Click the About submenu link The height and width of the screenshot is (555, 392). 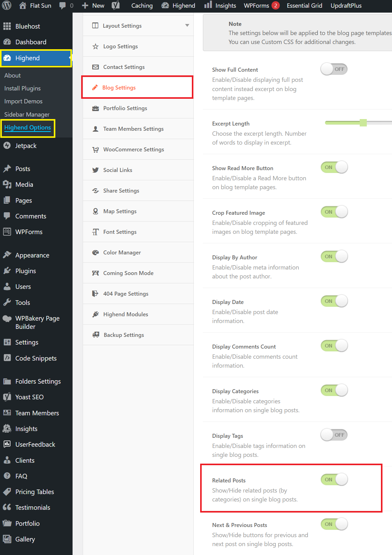[12, 75]
